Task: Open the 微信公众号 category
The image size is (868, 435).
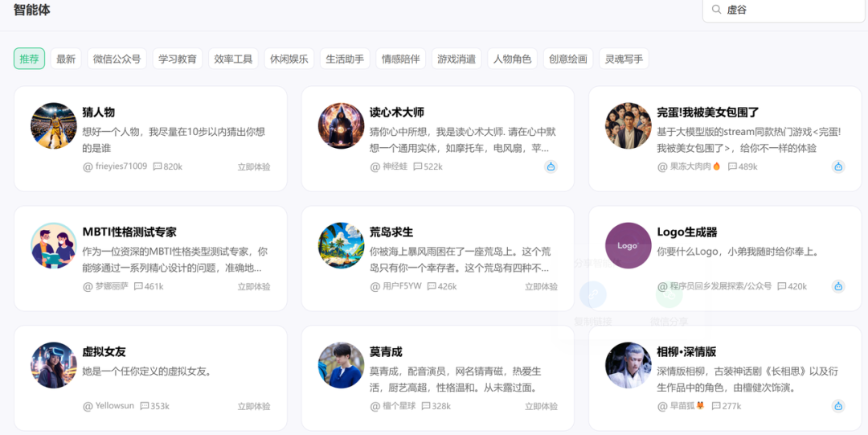Action: click(x=117, y=59)
